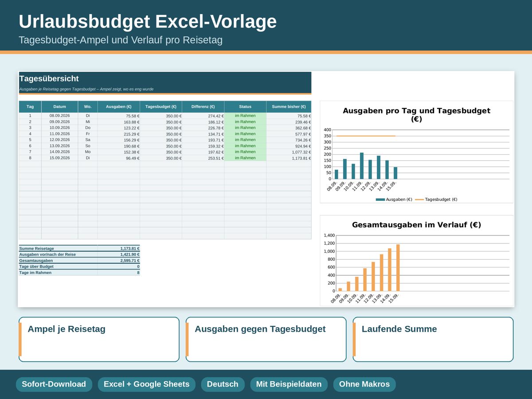Click the Sofort-Download badge

click(54, 384)
